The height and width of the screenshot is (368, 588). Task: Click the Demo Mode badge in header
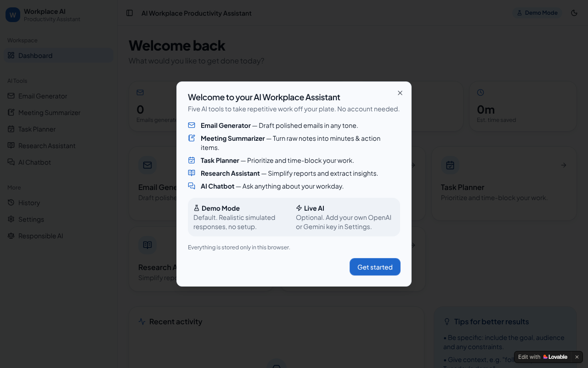pos(537,13)
